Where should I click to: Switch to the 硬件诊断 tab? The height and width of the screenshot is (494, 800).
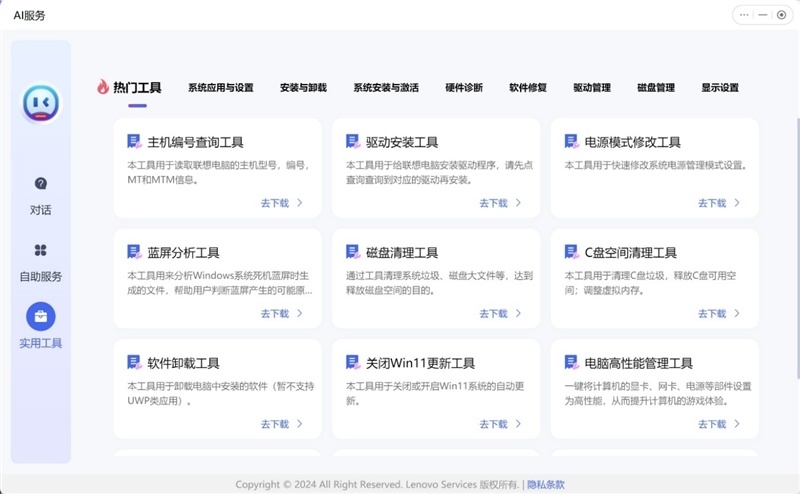point(464,88)
